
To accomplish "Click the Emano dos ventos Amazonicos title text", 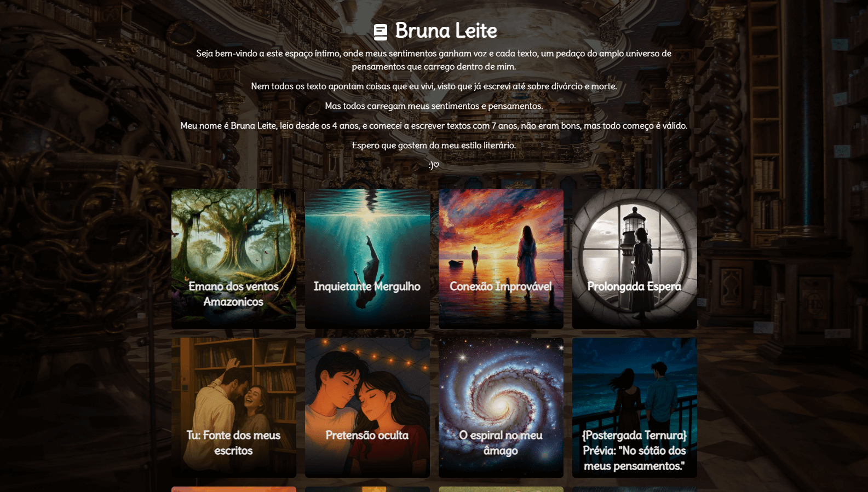I will (x=233, y=294).
